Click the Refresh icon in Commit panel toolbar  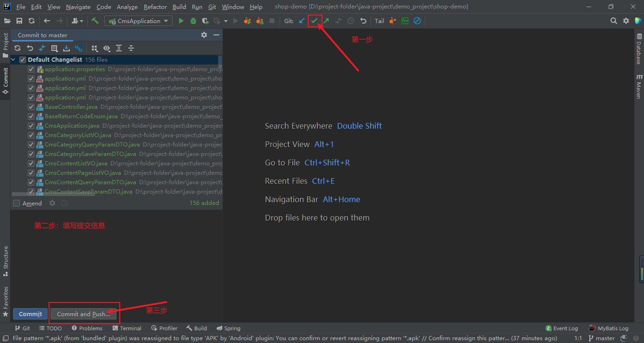pos(17,48)
